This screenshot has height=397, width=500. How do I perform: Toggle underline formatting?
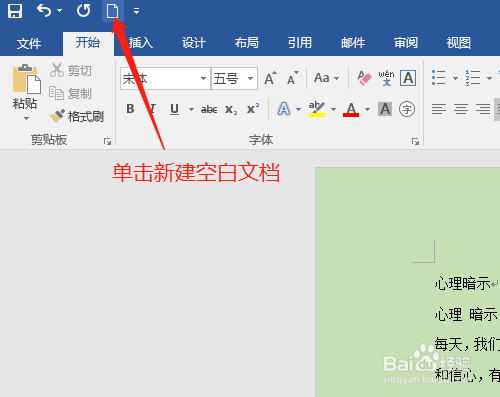click(174, 109)
